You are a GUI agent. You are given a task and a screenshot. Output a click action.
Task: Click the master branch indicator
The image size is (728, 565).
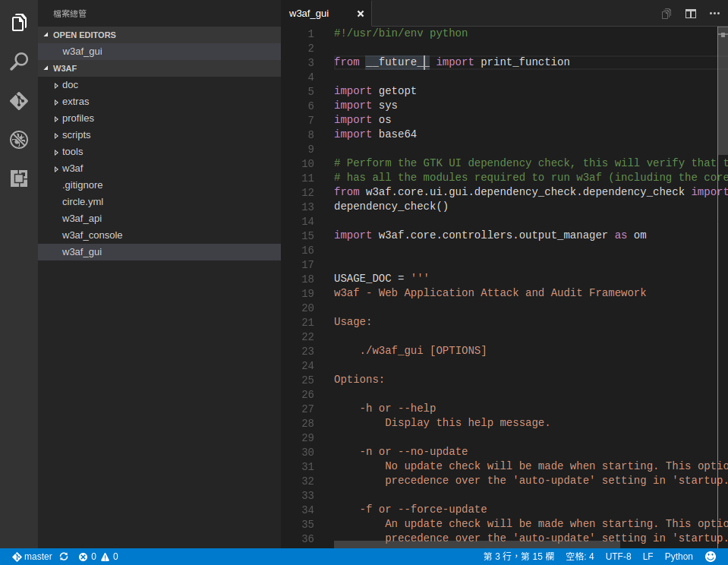click(33, 557)
